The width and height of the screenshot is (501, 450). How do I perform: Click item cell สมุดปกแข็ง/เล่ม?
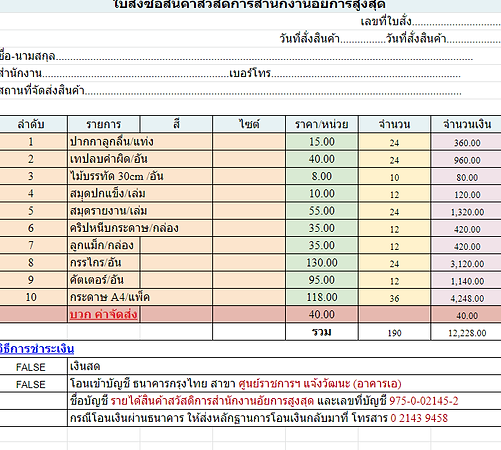pyautogui.click(x=140, y=194)
